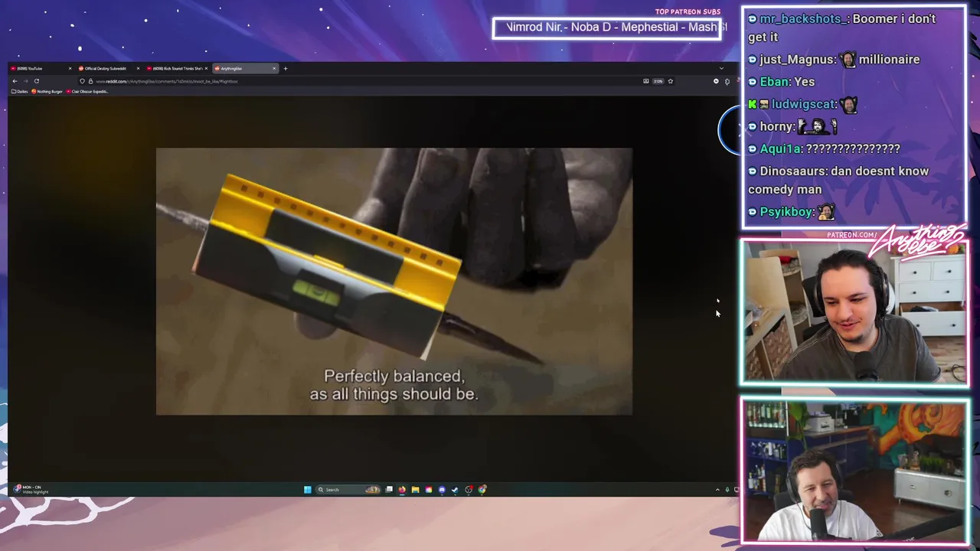Click username horny in chat

(x=777, y=126)
